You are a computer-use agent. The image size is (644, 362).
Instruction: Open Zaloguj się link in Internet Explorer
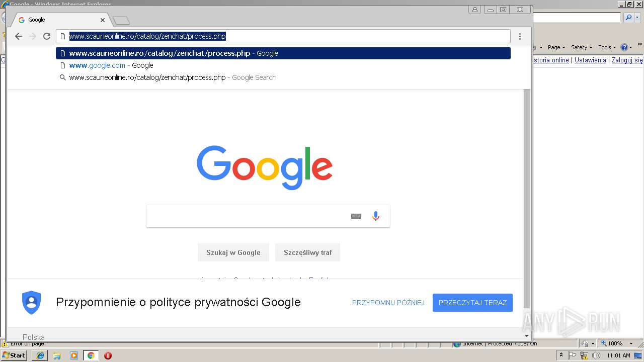click(x=627, y=60)
